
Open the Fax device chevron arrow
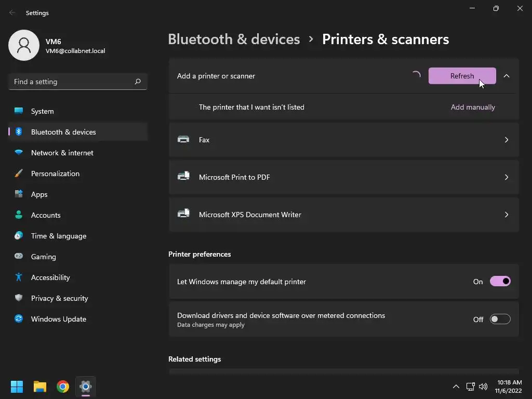(507, 140)
